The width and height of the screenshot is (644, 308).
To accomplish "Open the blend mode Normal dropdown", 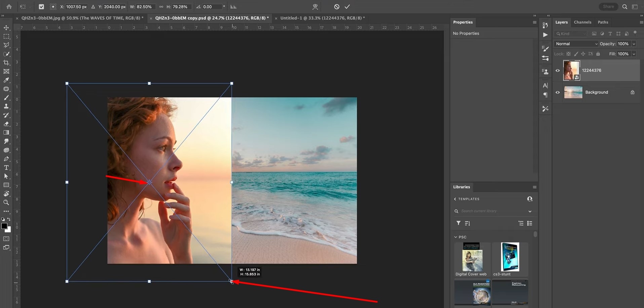I will click(x=576, y=44).
